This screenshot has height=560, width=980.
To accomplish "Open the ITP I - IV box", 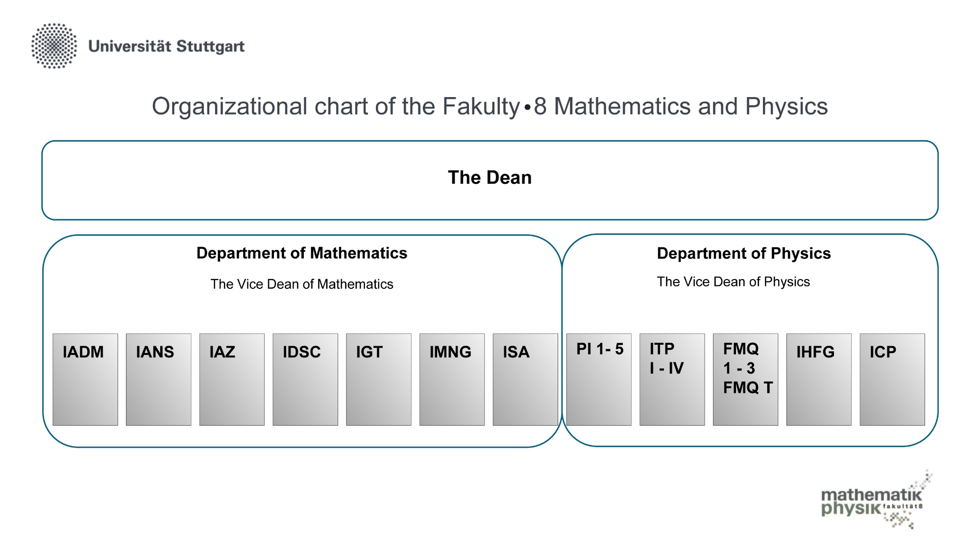I will pos(672,380).
